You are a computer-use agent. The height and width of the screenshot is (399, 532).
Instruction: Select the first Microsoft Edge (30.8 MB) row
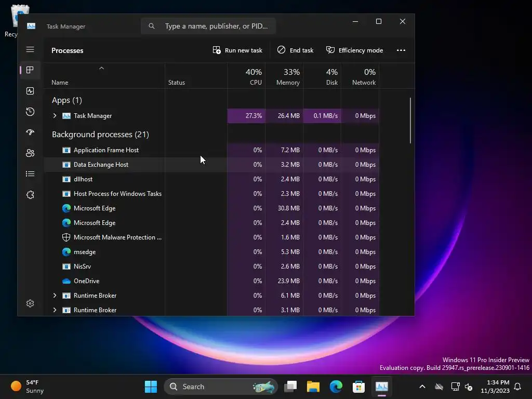pos(212,208)
